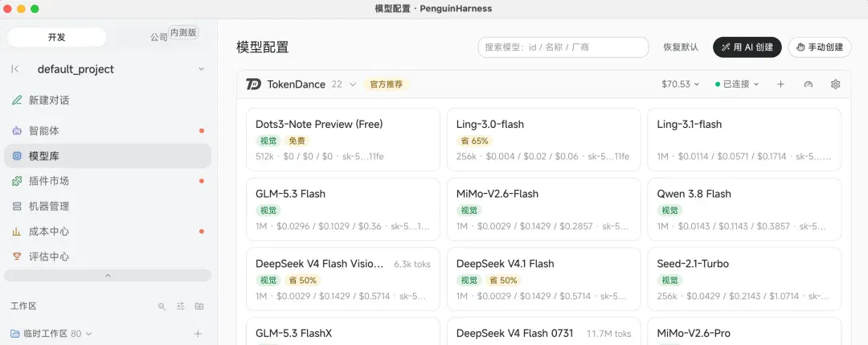Screen dimensions: 868x345
Task: Open 新建对话 in the sidebar
Action: [x=108, y=101]
